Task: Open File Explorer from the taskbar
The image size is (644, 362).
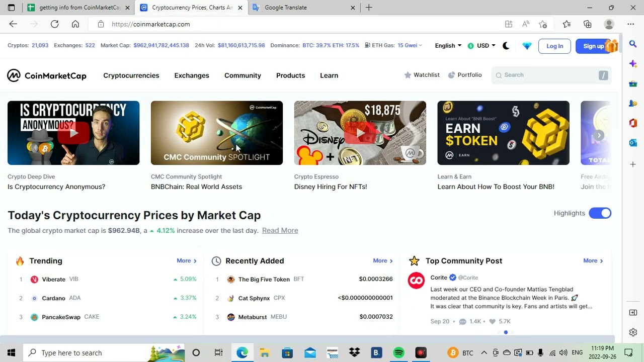Action: (x=265, y=352)
